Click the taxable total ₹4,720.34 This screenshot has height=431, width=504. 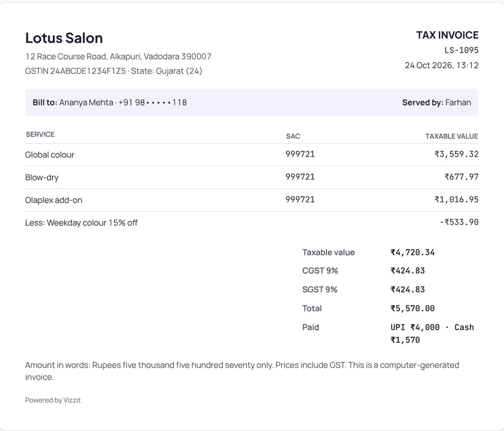(412, 252)
